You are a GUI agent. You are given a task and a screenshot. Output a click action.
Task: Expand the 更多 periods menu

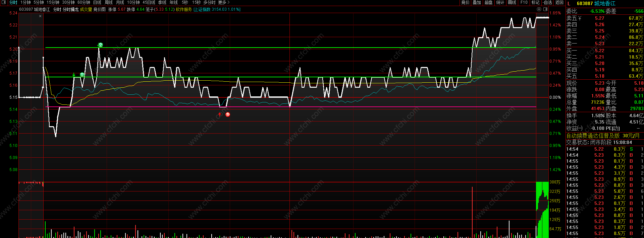point(224,2)
